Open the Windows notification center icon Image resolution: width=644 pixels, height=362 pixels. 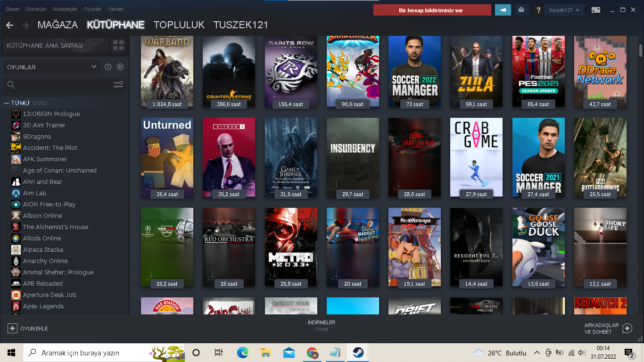[629, 353]
